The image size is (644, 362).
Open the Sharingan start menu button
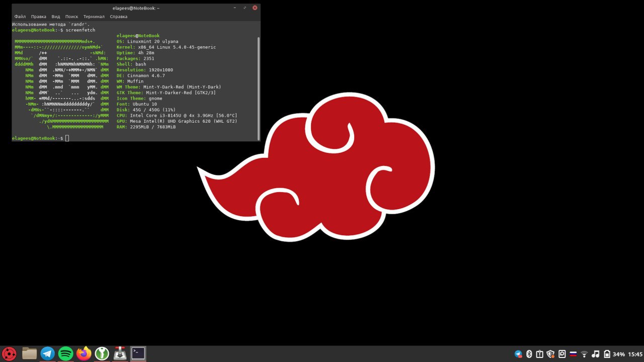click(9, 353)
